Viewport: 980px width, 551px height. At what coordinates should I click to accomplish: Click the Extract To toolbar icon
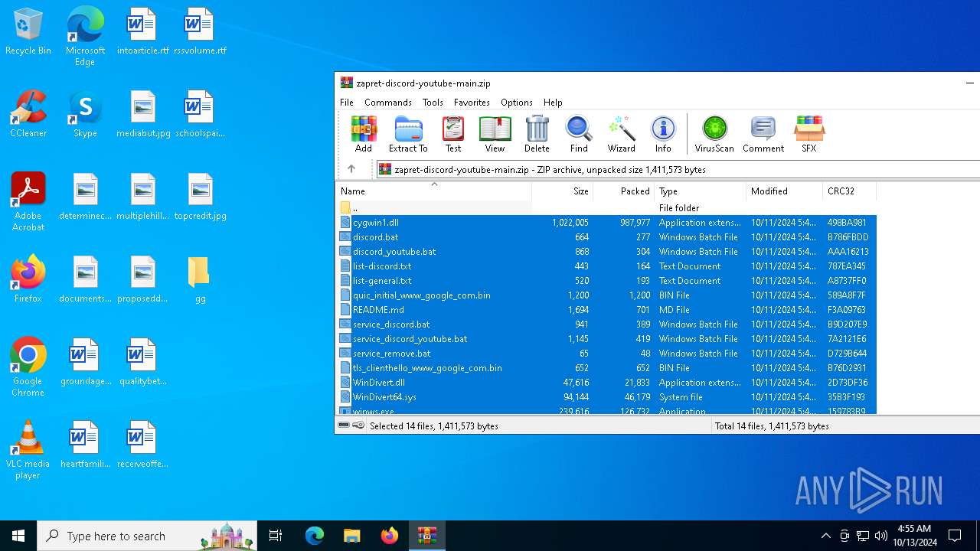point(408,134)
